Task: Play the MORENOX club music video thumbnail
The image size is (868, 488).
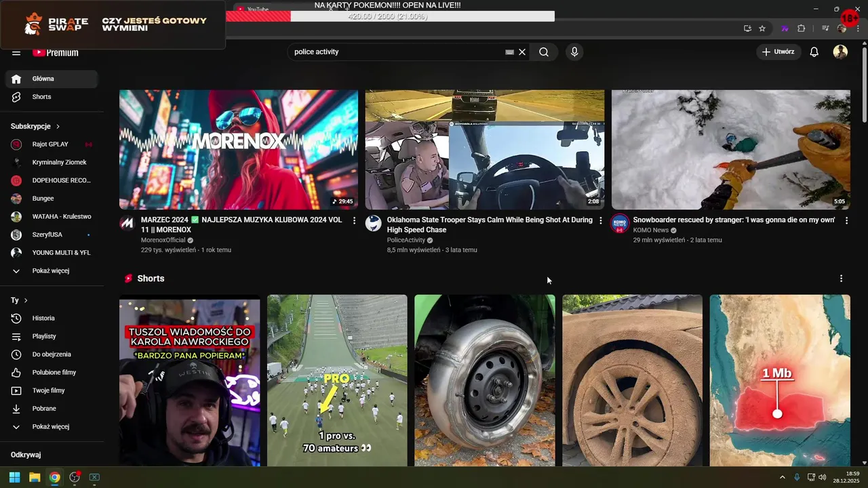Action: pyautogui.click(x=239, y=150)
